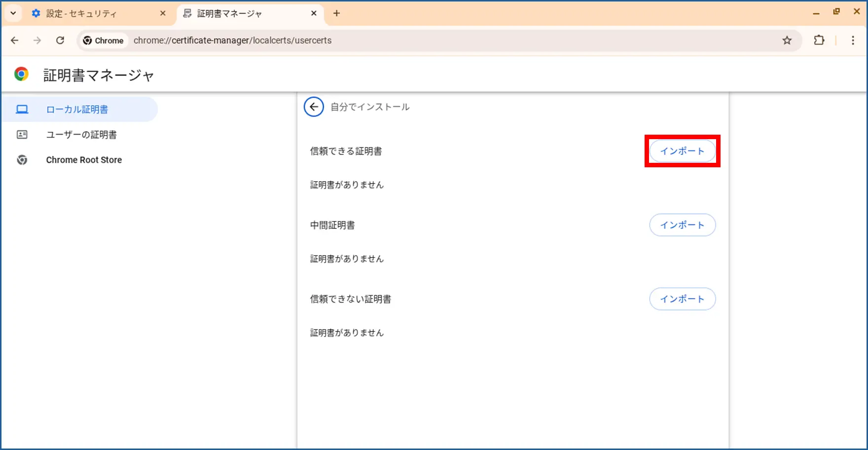Click the back arrow beside 自分でインストール
This screenshot has height=450, width=868.
(314, 107)
